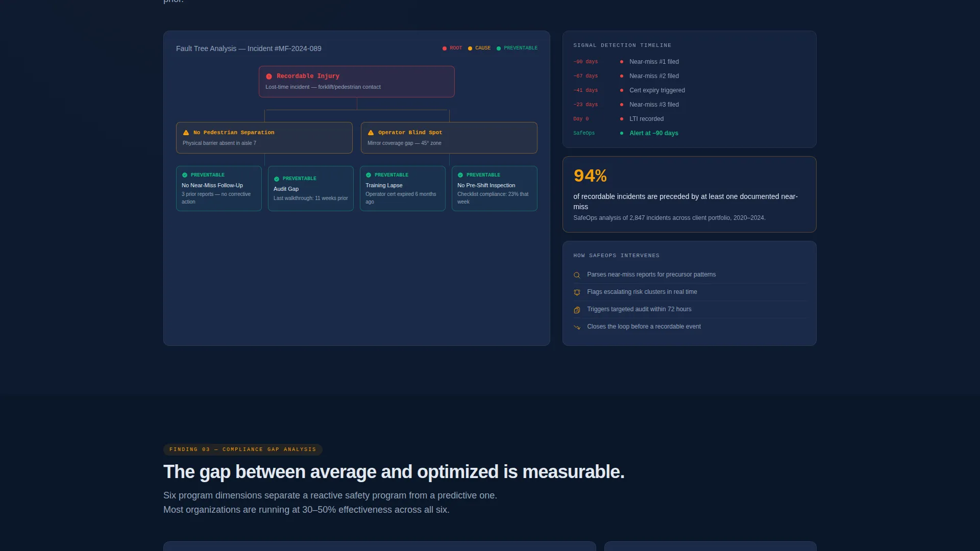Click the clipboard icon beside Triggers targeted audit

coord(577,310)
